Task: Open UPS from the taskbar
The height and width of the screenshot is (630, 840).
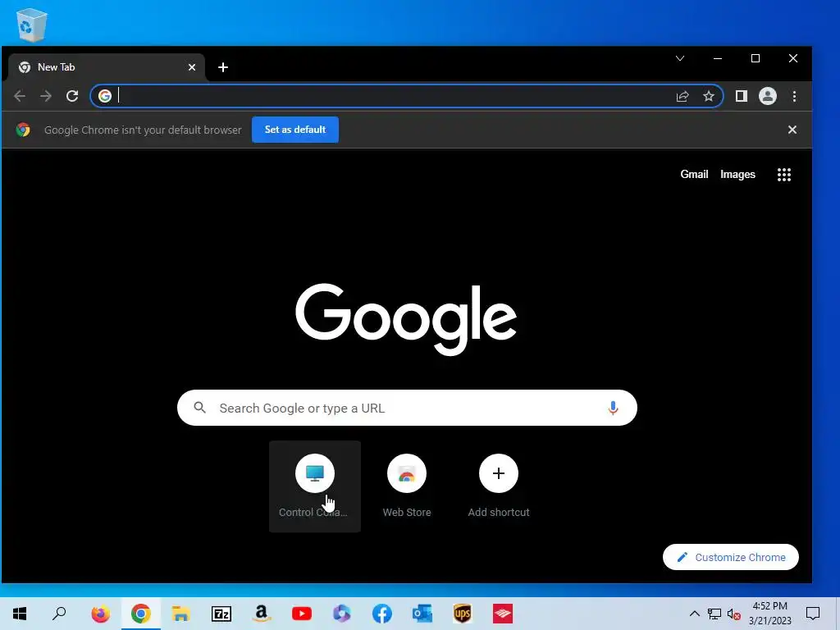Action: pyautogui.click(x=463, y=614)
